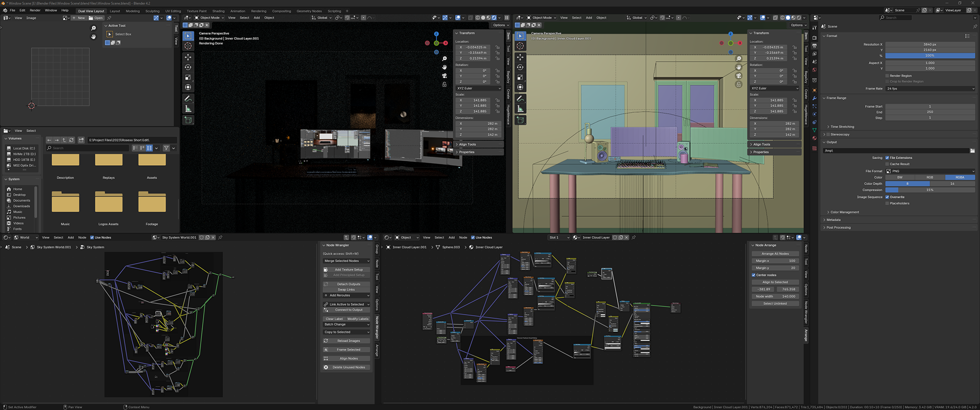Open the Footage folder thumbnail
Screen dimensions: 980x410
tap(152, 202)
